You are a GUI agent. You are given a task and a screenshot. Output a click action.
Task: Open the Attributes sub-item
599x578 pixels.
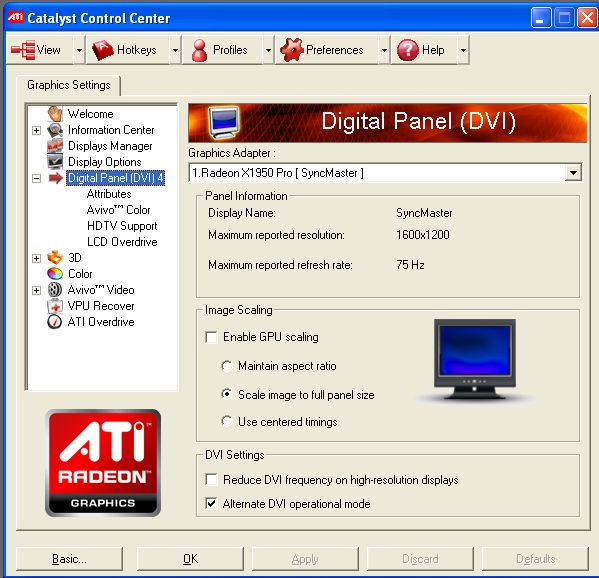tap(109, 194)
